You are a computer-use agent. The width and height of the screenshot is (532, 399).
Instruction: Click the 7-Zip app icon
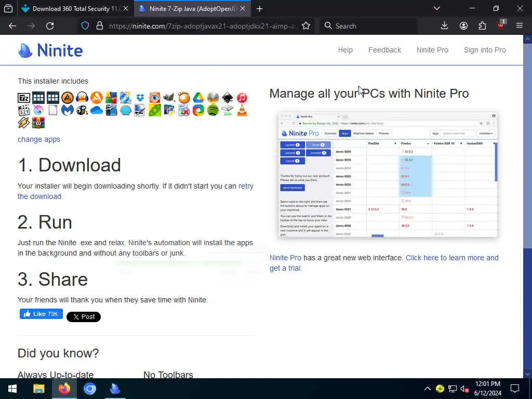[24, 98]
